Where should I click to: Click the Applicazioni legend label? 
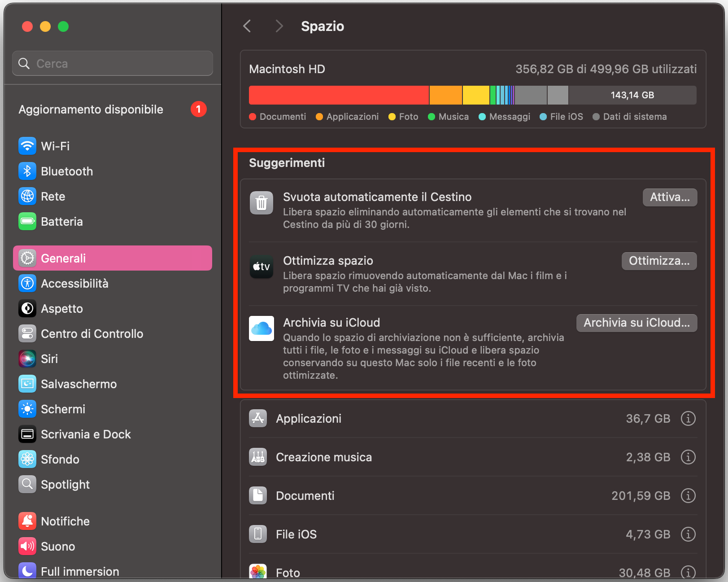coord(353,117)
